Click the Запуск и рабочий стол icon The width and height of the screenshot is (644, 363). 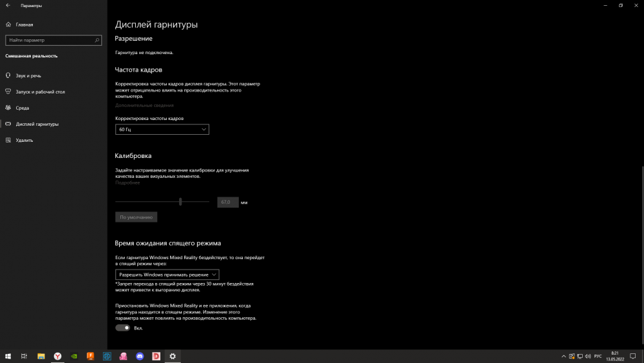tap(8, 92)
